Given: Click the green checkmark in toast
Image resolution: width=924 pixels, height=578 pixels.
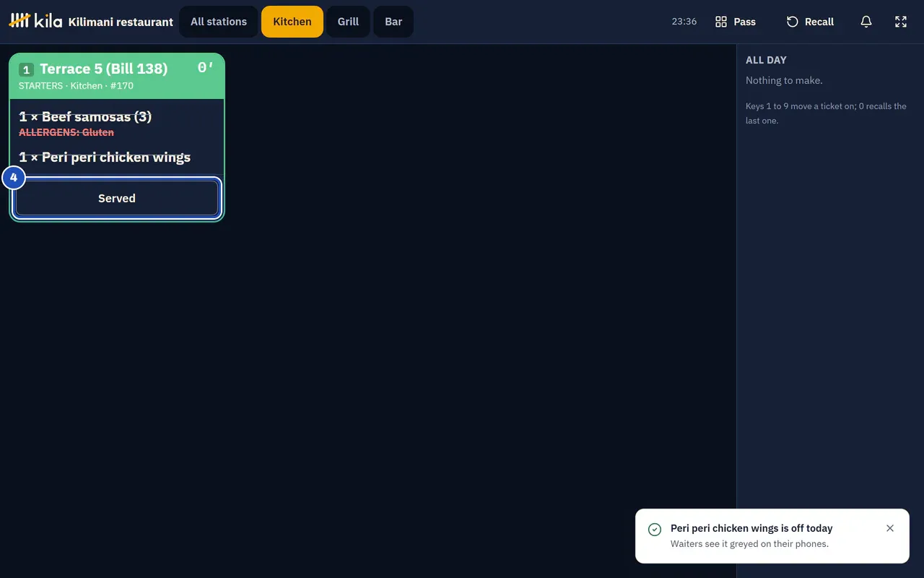Looking at the screenshot, I should [x=655, y=530].
